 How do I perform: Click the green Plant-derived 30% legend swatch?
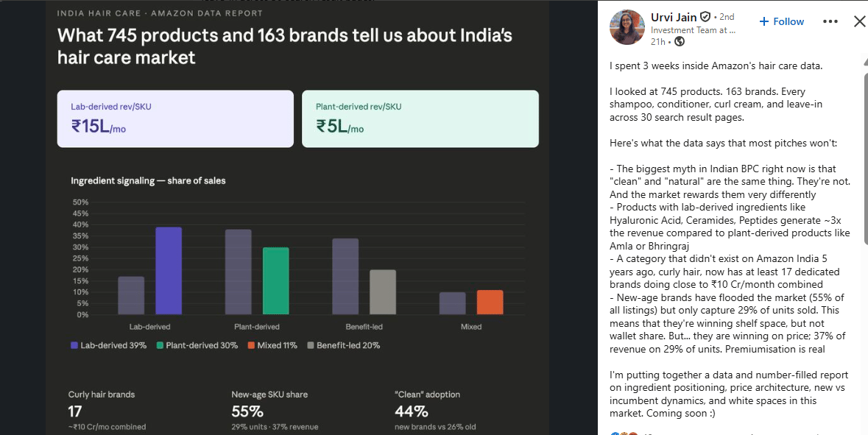[160, 345]
